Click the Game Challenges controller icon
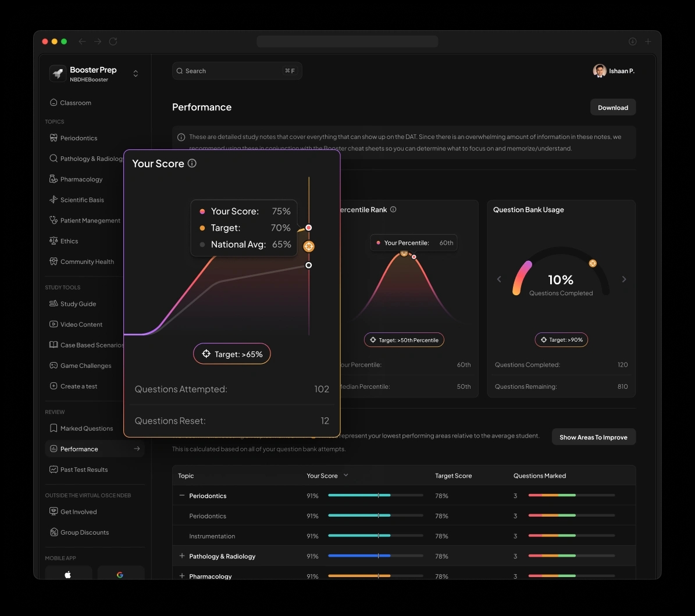 pos(54,366)
